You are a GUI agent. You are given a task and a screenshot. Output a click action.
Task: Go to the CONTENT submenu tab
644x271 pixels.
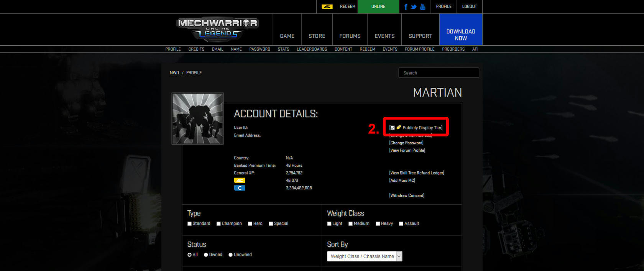[x=343, y=49]
